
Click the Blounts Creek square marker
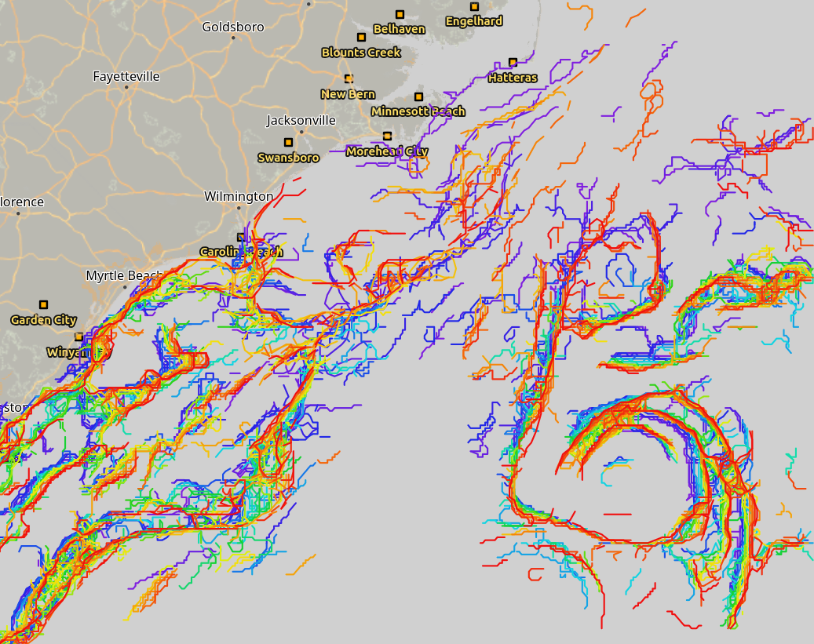click(361, 38)
